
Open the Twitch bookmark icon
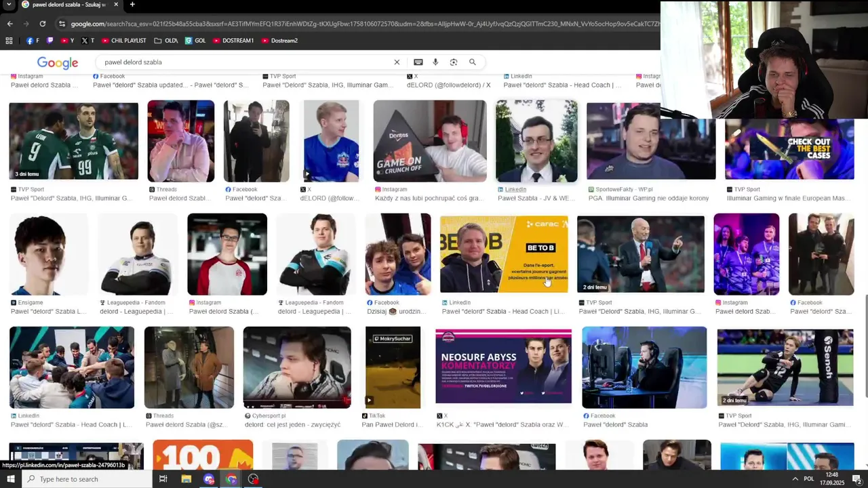(x=50, y=41)
